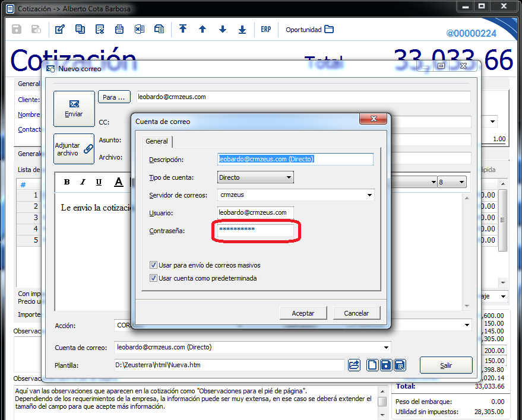522x420 pixels.
Task: Click the edit quotation toolbar icon
Action: coord(59,30)
